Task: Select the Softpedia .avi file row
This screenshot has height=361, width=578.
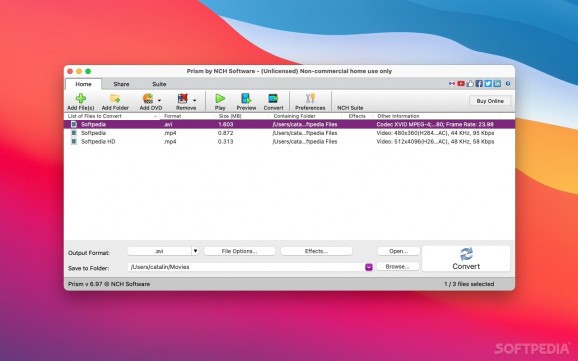Action: click(289, 124)
